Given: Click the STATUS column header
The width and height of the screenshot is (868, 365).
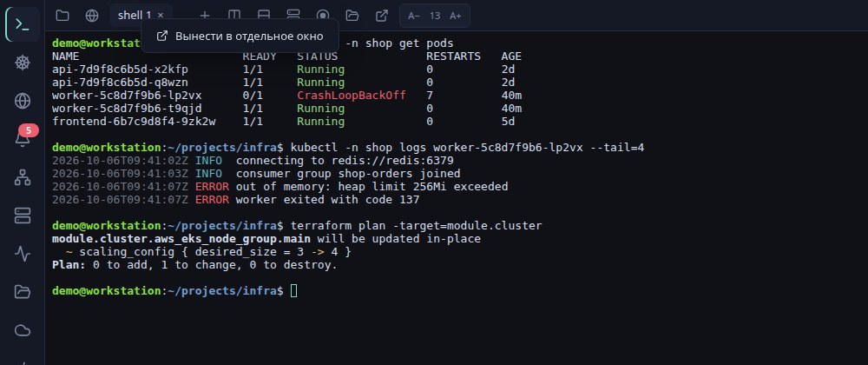Looking at the screenshot, I should [x=317, y=56].
